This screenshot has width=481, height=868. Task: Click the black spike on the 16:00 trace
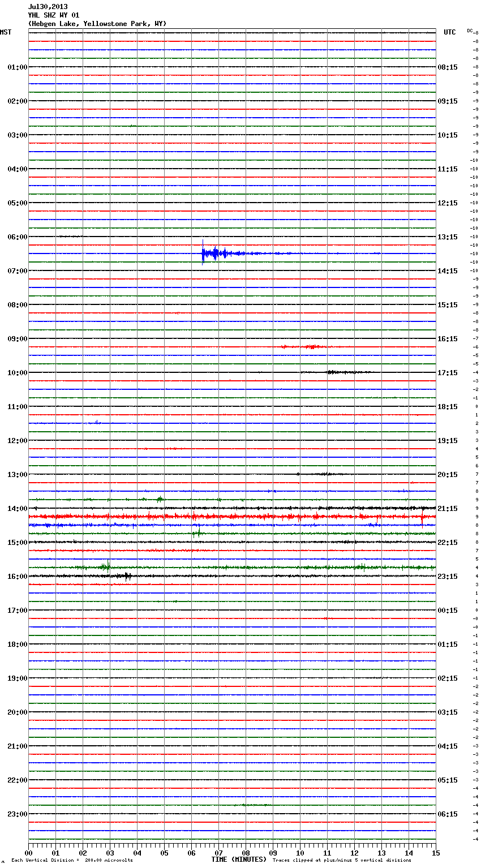[127, 577]
